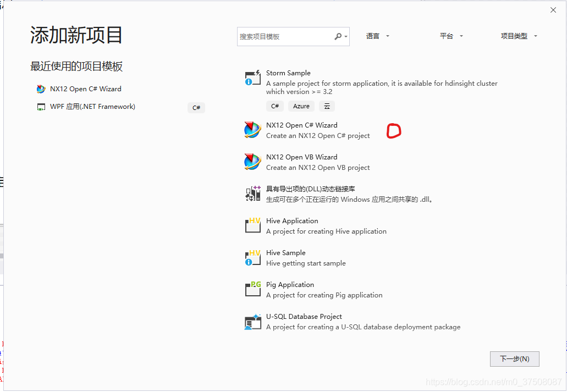567x392 pixels.
Task: Choose recent WPF 应用(.NET Framework) entry
Action: point(92,107)
